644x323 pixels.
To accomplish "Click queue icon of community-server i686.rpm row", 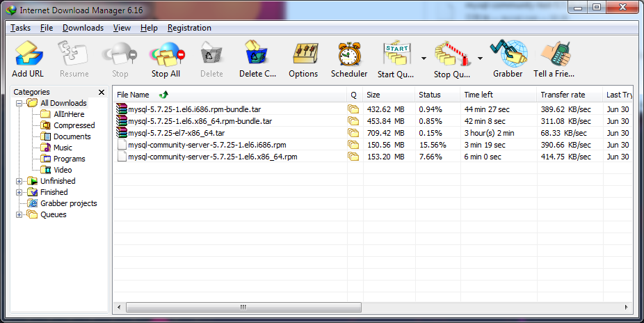I will coord(353,145).
